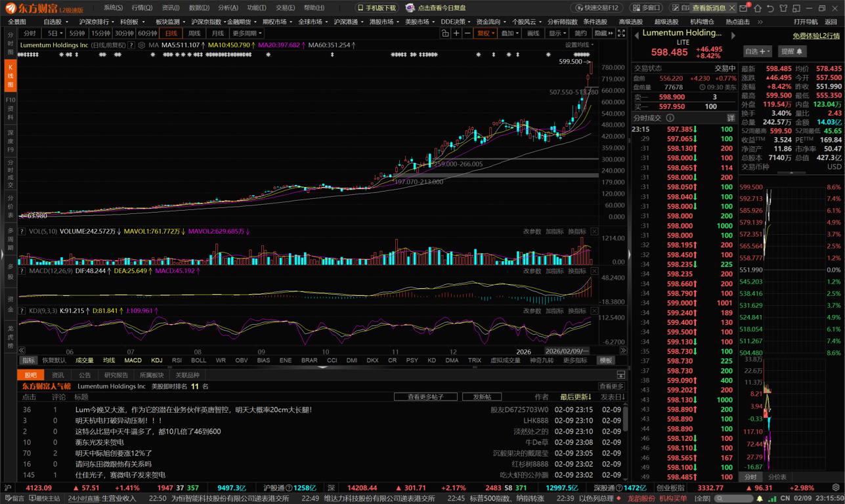
Task: Click the 提醒 alert button
Action: 792,51
